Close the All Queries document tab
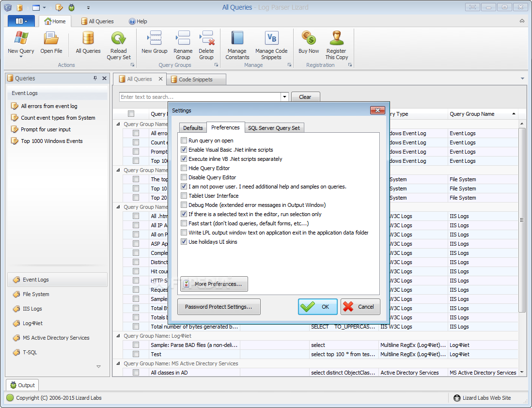Screen dimensions: 532x408 tap(160, 79)
